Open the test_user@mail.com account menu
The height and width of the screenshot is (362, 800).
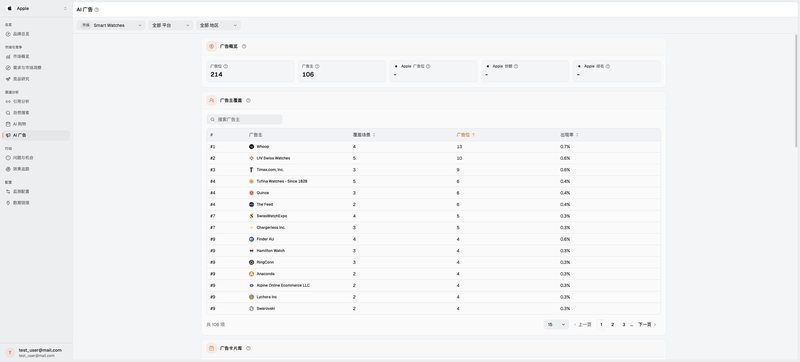[36, 352]
